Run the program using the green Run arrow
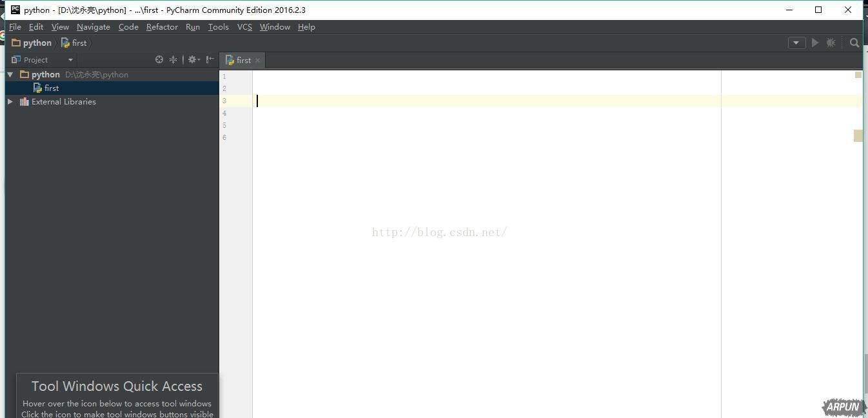This screenshot has height=418, width=868. [815, 43]
